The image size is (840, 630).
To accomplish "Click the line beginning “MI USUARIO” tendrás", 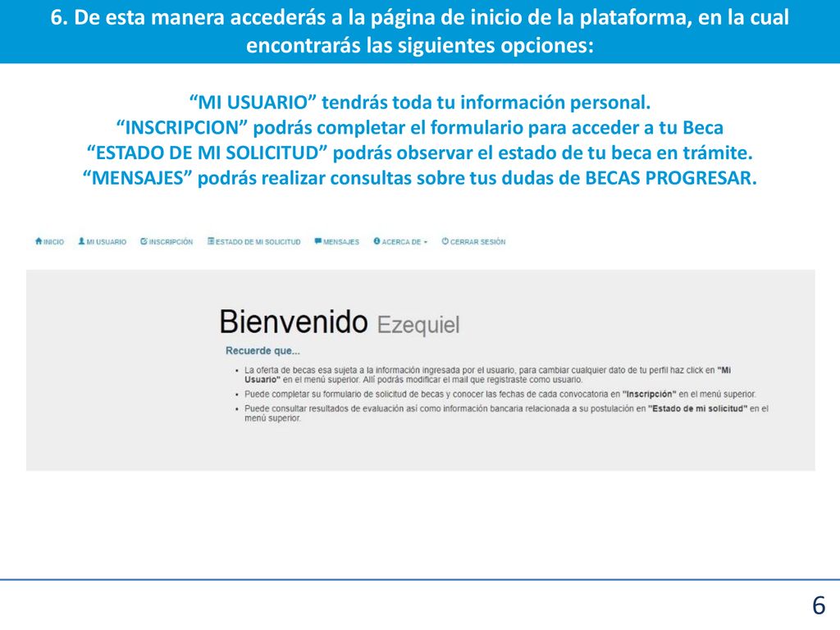I will point(420,103).
